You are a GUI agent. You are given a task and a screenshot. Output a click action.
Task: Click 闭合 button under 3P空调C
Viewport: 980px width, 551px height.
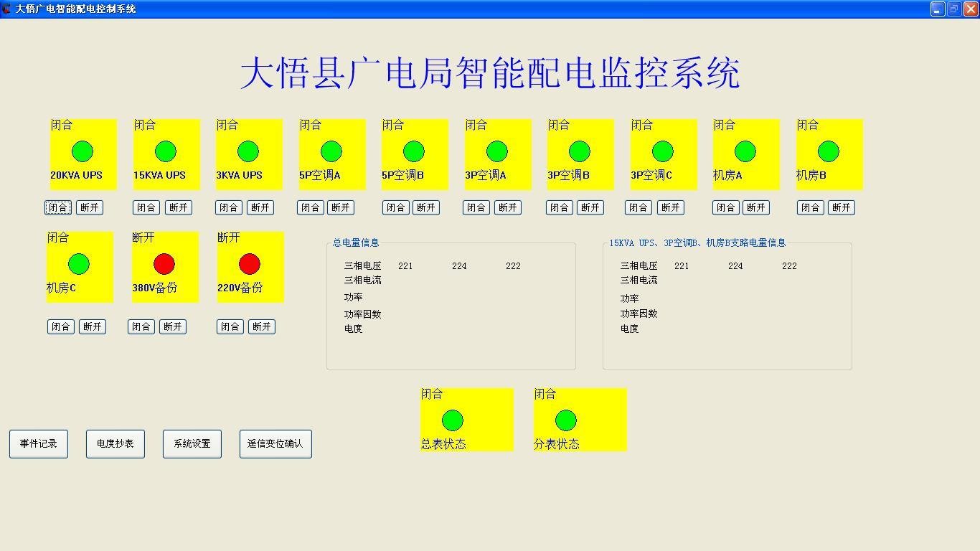[x=639, y=207]
